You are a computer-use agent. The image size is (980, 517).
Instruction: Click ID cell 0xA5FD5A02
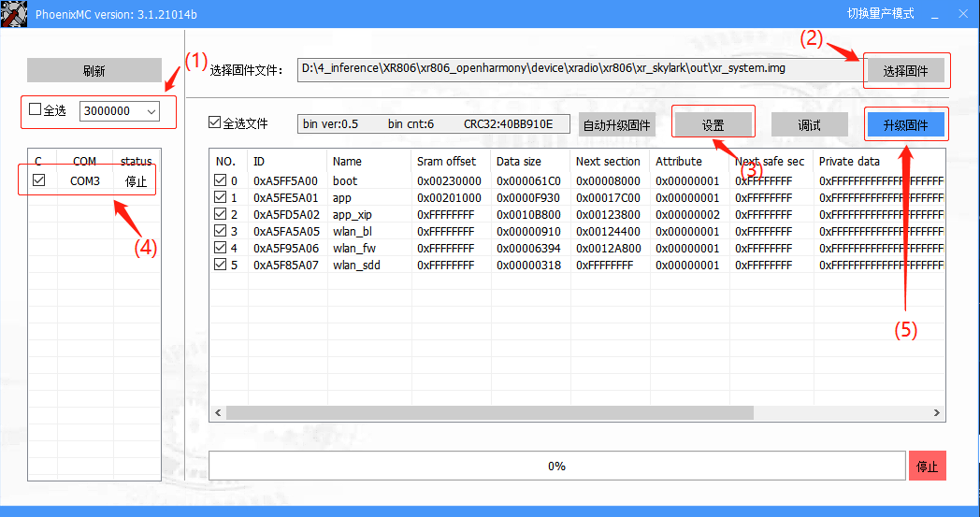click(286, 215)
